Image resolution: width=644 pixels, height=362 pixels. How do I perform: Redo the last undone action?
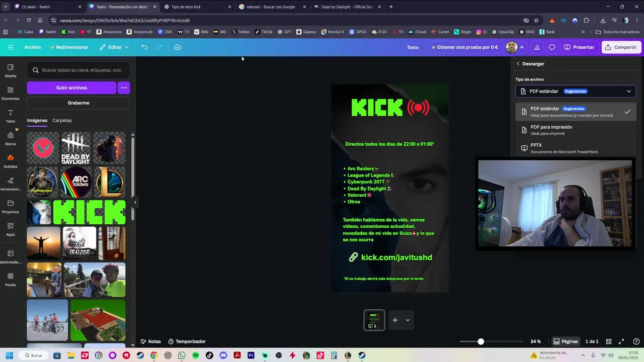click(159, 47)
